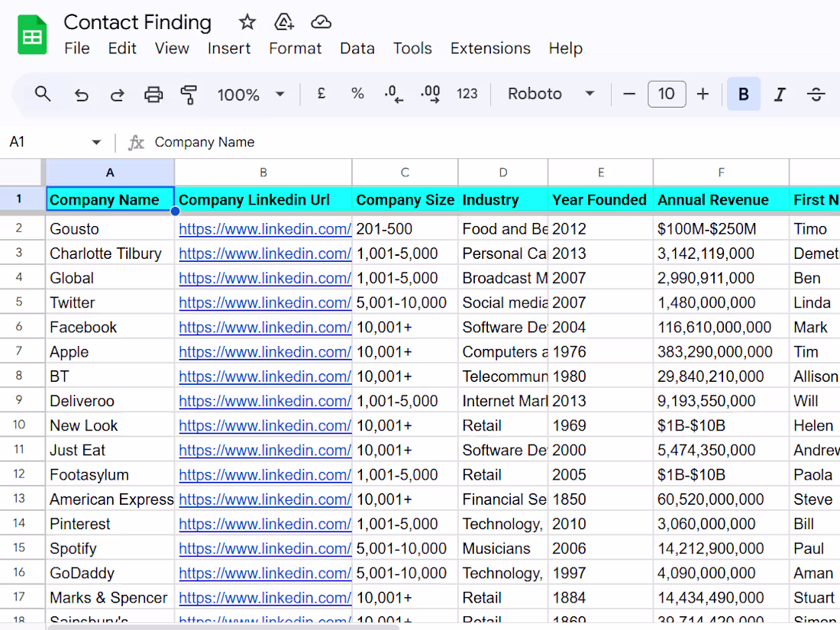Select the Annual Revenue header cell
The width and height of the screenshot is (840, 630).
click(x=721, y=200)
